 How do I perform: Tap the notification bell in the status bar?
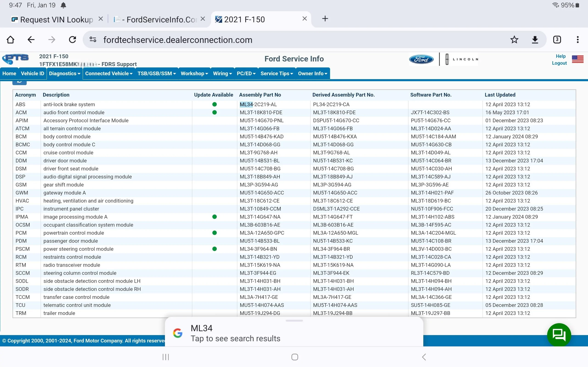(x=64, y=5)
